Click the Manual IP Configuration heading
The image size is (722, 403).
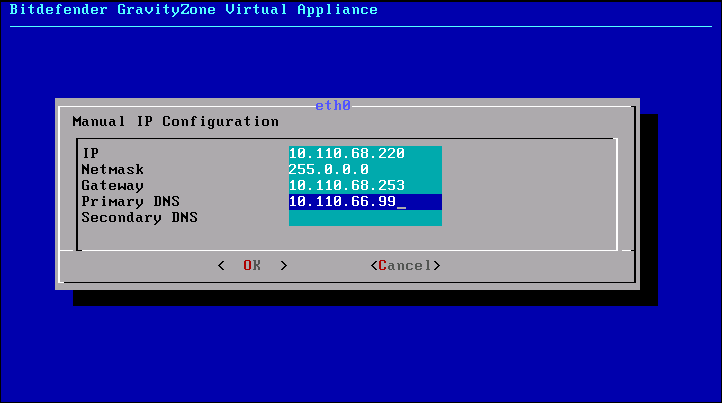click(176, 121)
